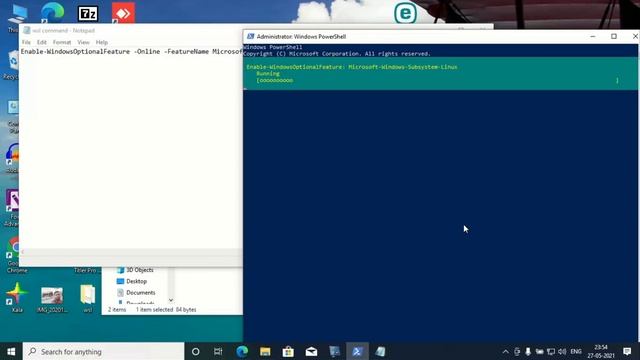Click Notepad horizontal scrollbar left arrow

(22, 252)
